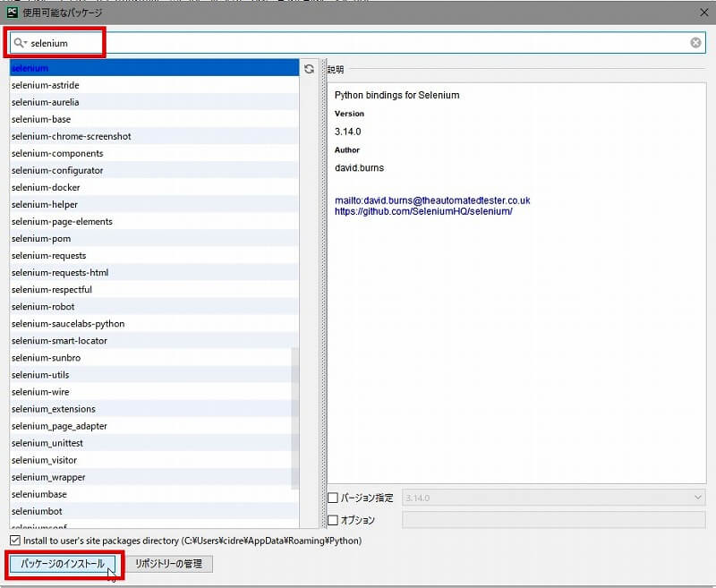Select selenium-base in the list
716x588 pixels.
[154, 119]
